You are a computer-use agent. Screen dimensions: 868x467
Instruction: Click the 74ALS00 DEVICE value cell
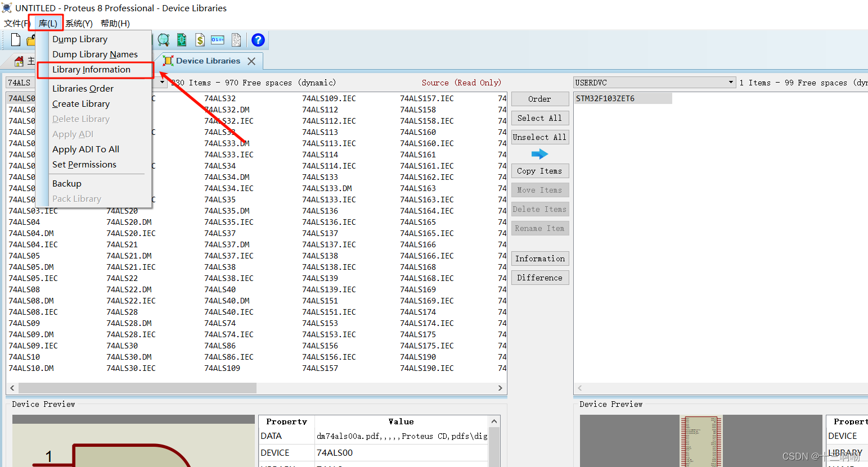[401, 453]
